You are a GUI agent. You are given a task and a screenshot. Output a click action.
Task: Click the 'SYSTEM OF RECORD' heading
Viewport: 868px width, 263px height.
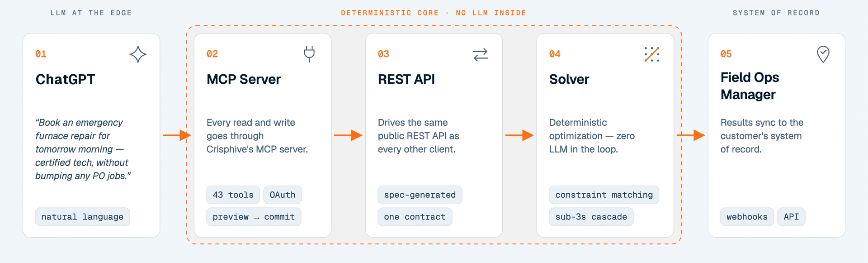776,13
